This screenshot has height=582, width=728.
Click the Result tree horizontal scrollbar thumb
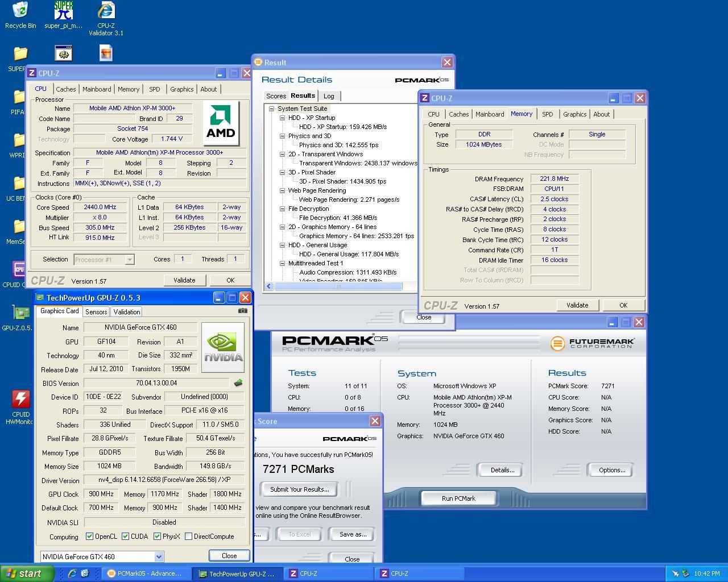338,286
